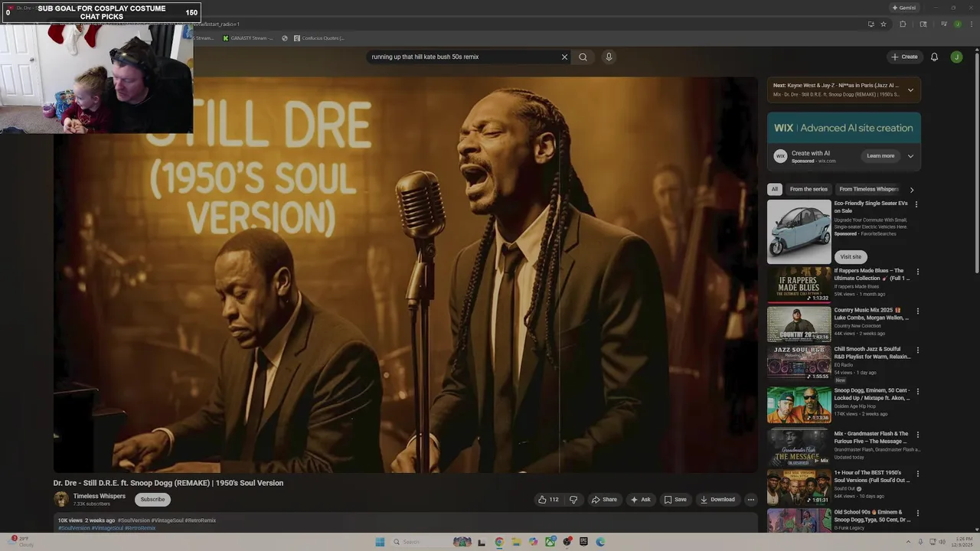This screenshot has width=980, height=551.
Task: Click Visit site on EV ad
Action: coord(851,257)
